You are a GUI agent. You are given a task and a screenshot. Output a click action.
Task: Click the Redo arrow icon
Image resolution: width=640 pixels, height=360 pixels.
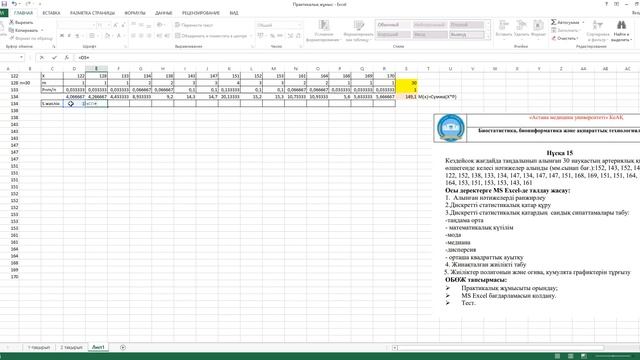(29, 4)
